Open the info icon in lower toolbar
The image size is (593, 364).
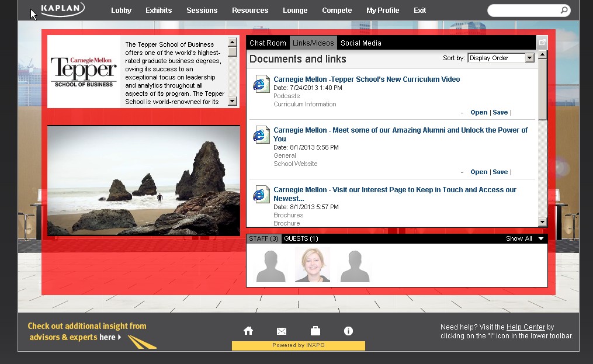[x=348, y=331]
